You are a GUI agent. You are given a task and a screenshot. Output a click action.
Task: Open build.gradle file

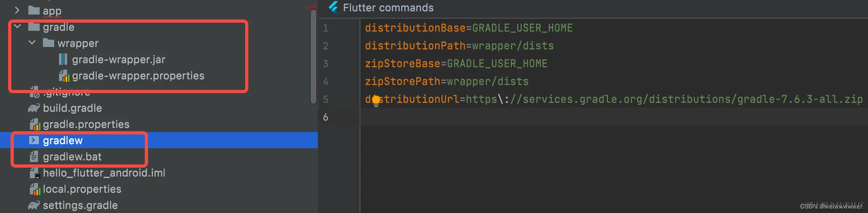pyautogui.click(x=72, y=108)
